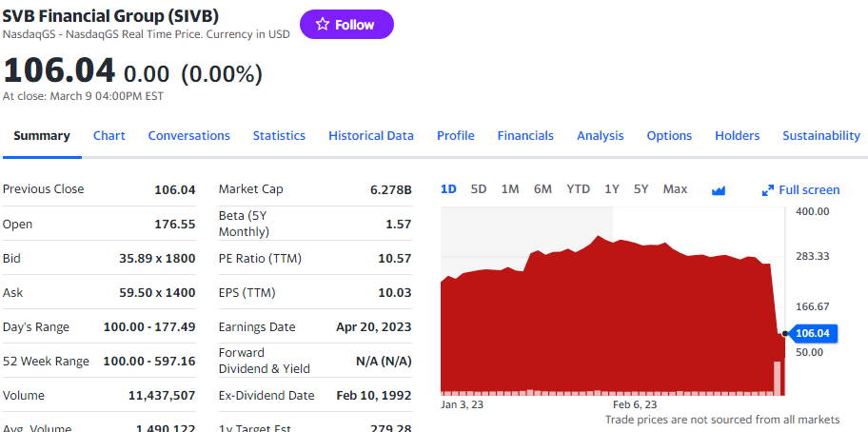Select the 1D chart range
This screenshot has height=432, width=868.
click(448, 189)
